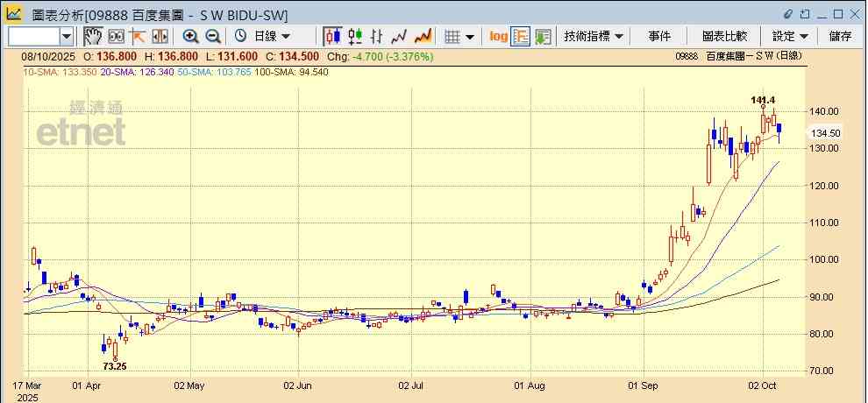Switch to candlestick chart type
This screenshot has height=403, width=868.
coord(332,36)
